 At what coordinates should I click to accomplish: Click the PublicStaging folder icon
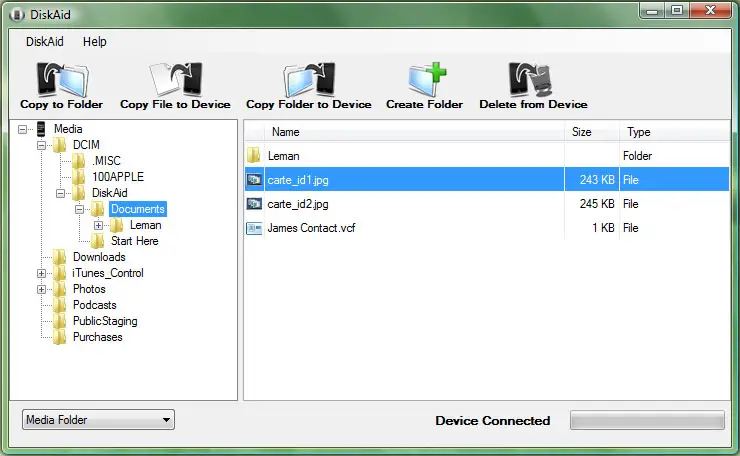coord(59,321)
